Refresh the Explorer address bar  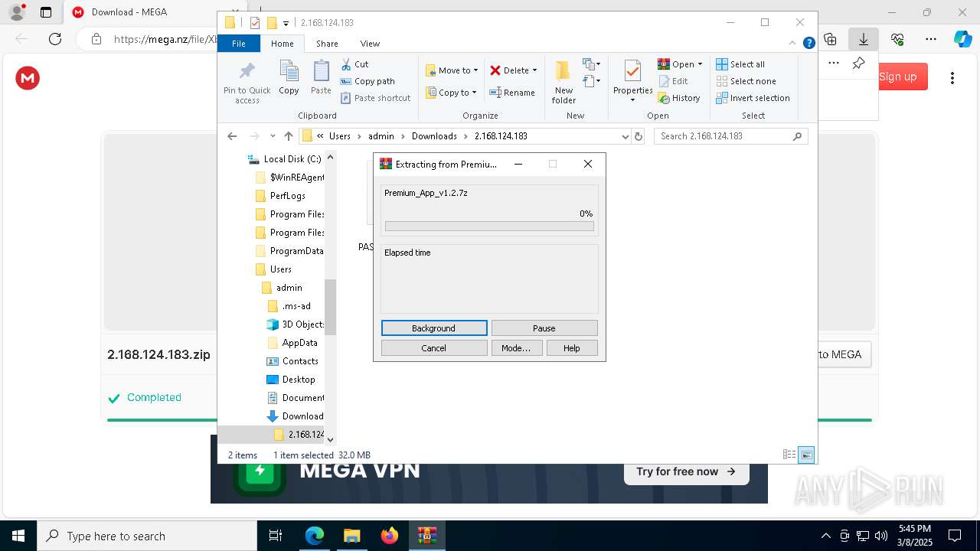point(639,136)
